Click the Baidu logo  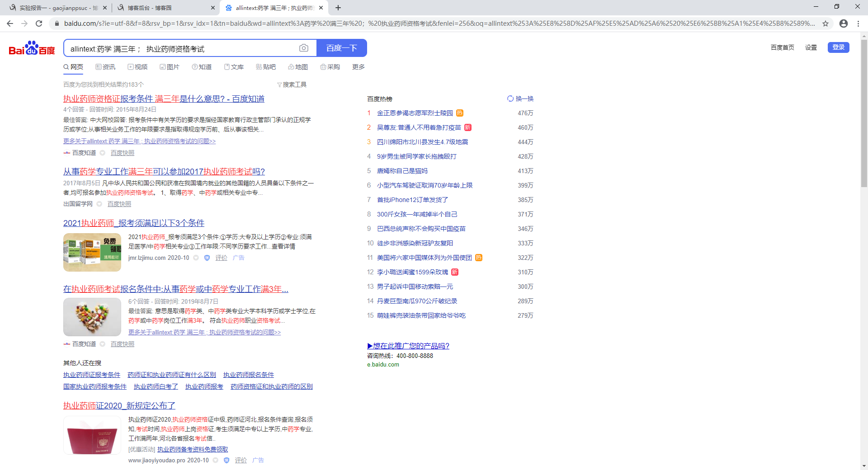point(32,48)
